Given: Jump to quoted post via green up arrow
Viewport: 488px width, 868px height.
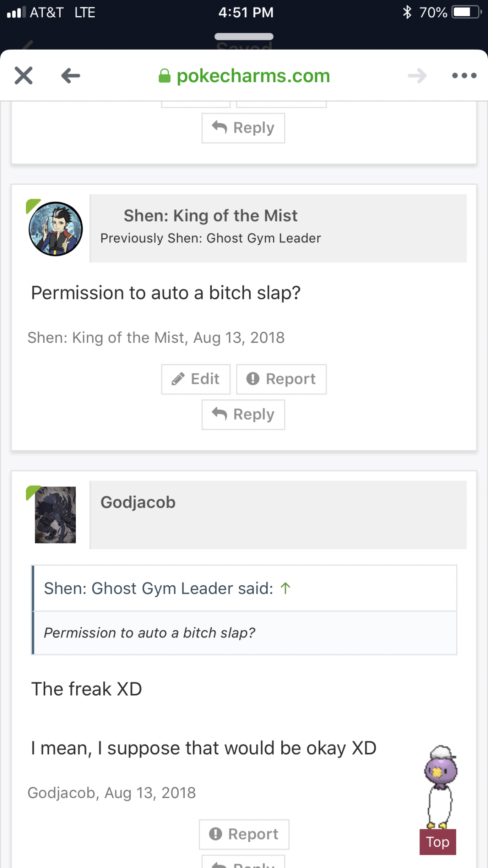Looking at the screenshot, I should click(x=286, y=588).
